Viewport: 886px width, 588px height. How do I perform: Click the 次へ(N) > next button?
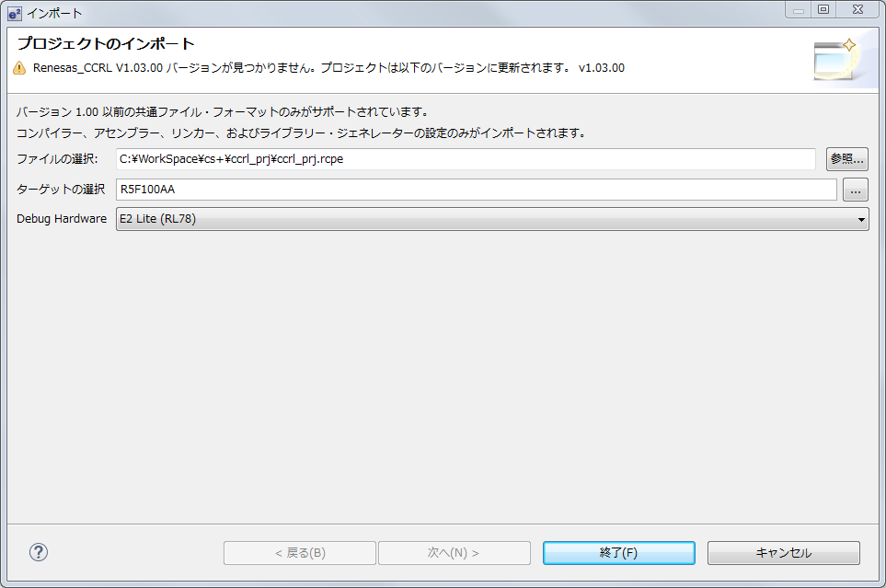[x=454, y=553]
